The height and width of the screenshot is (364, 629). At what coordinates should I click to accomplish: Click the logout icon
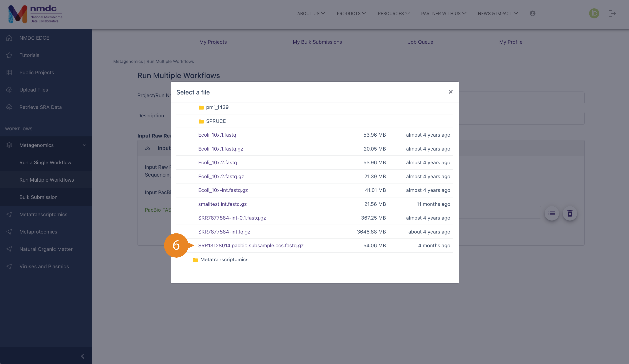[612, 13]
